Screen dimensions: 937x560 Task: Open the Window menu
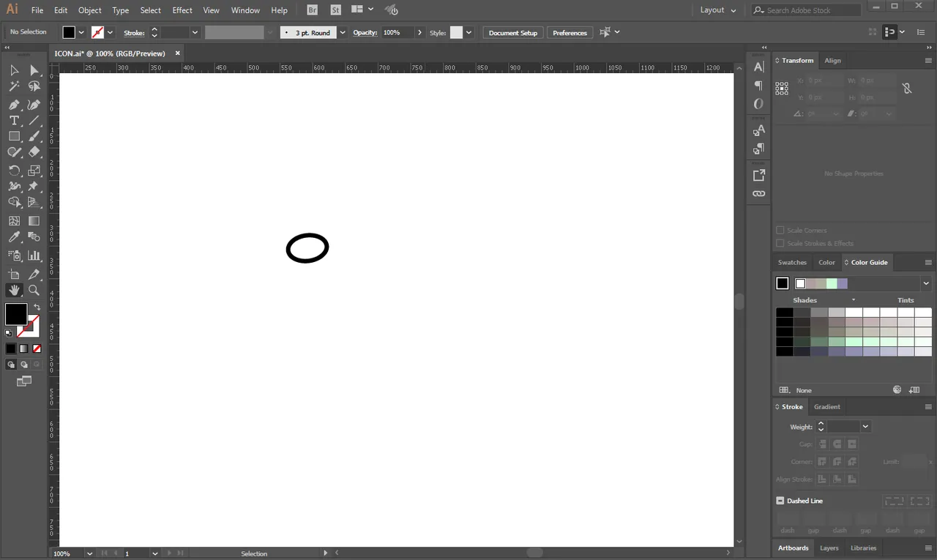click(245, 10)
